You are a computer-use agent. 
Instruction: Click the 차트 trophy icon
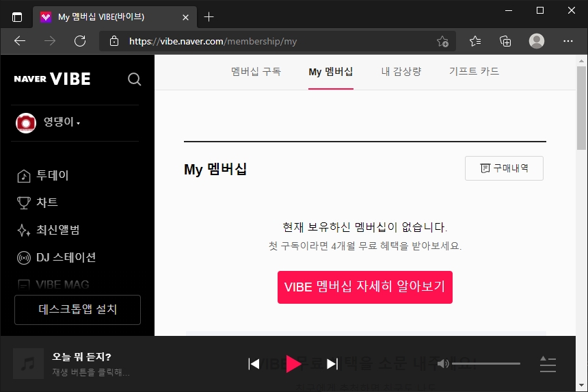pyautogui.click(x=24, y=203)
